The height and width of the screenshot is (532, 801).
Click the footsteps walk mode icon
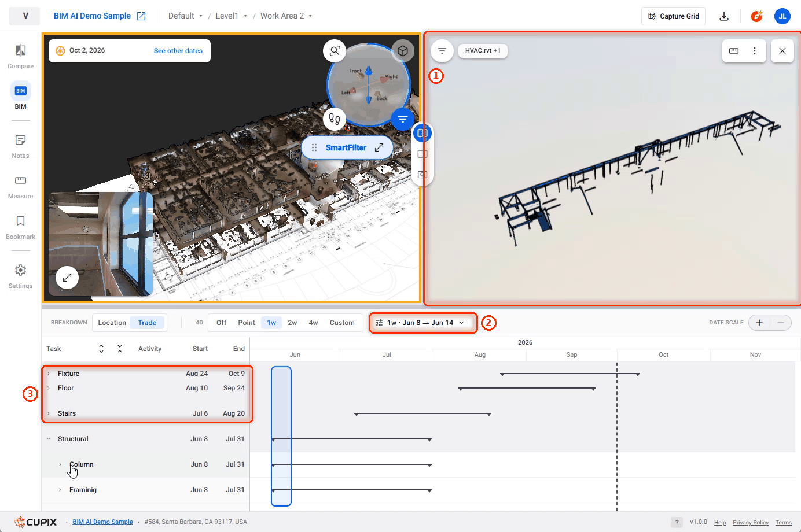[335, 120]
